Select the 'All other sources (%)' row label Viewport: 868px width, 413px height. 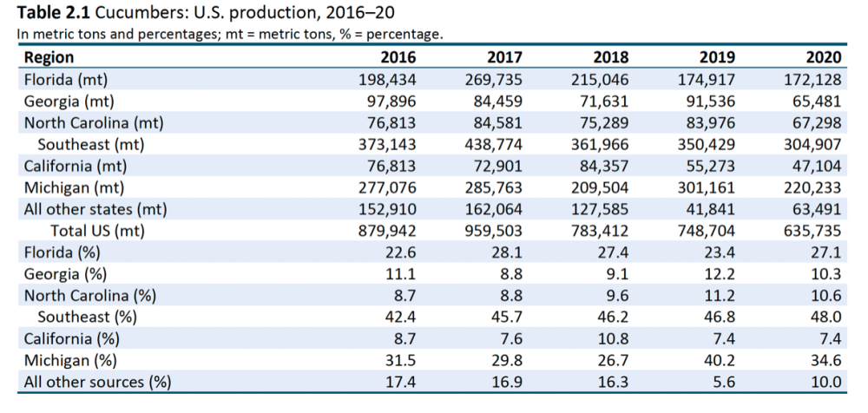(97, 382)
